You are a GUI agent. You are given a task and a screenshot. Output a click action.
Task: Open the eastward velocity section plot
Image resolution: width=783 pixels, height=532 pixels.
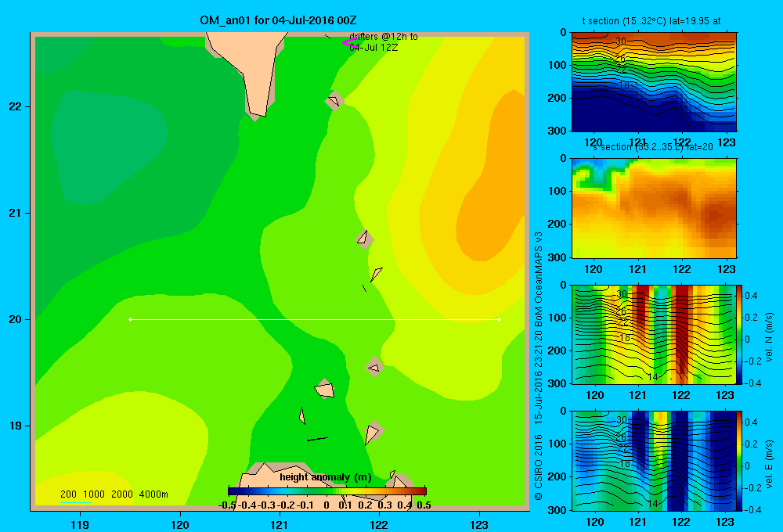[x=654, y=460]
